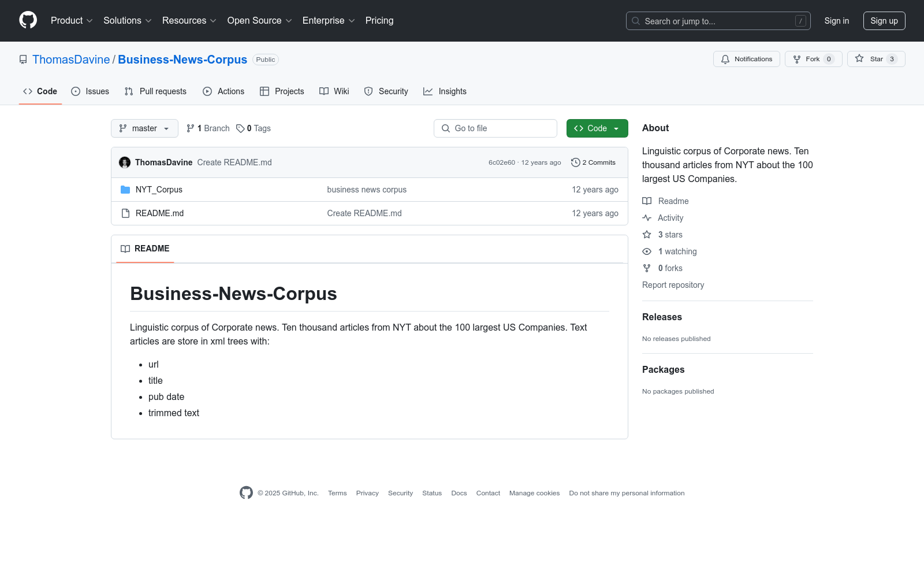Expand the Resources menu
The image size is (924, 578).
(189, 21)
